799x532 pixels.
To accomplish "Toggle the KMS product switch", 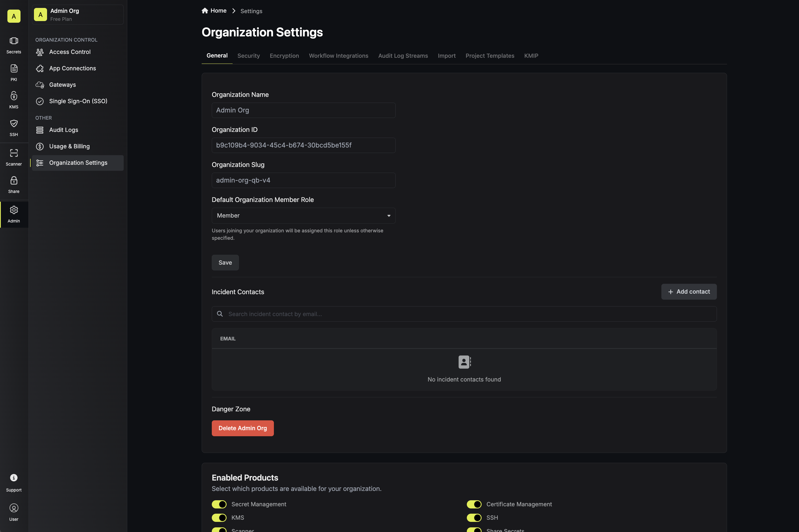I will tap(219, 517).
